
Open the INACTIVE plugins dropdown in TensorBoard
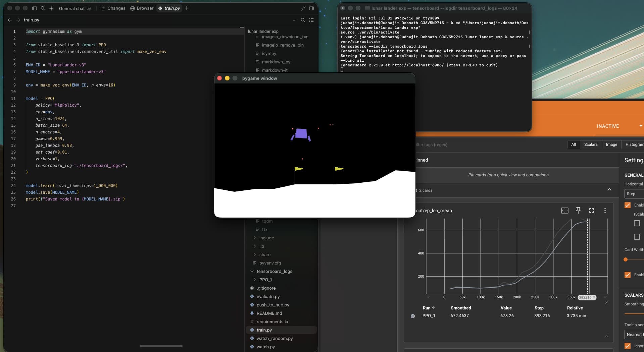620,126
